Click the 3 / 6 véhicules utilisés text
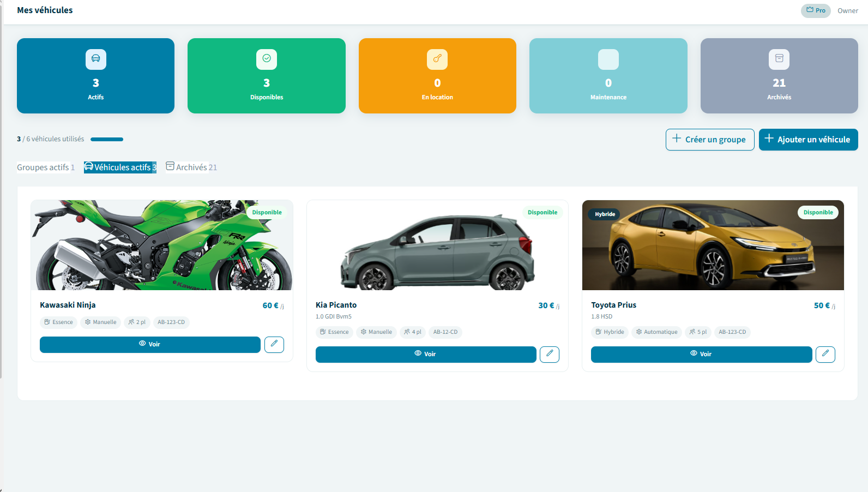Viewport: 868px width, 492px height. pyautogui.click(x=51, y=139)
